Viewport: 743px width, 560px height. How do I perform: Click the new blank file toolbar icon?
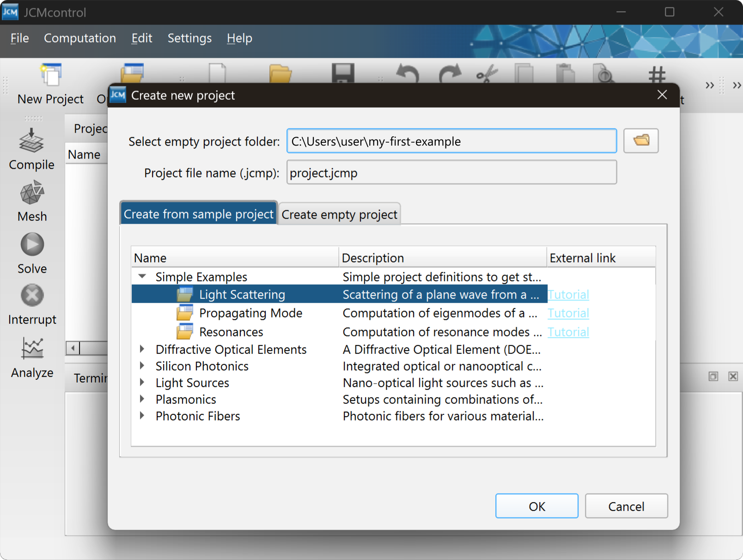pyautogui.click(x=218, y=73)
